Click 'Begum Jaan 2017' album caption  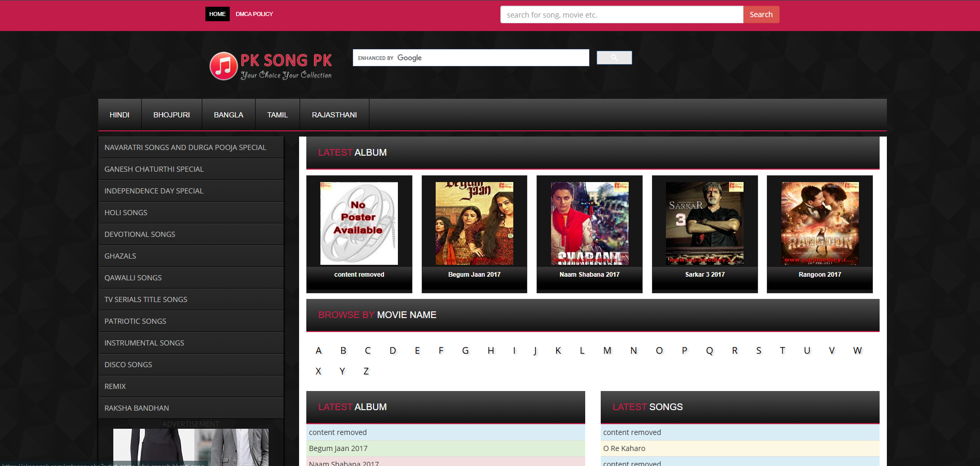(474, 275)
